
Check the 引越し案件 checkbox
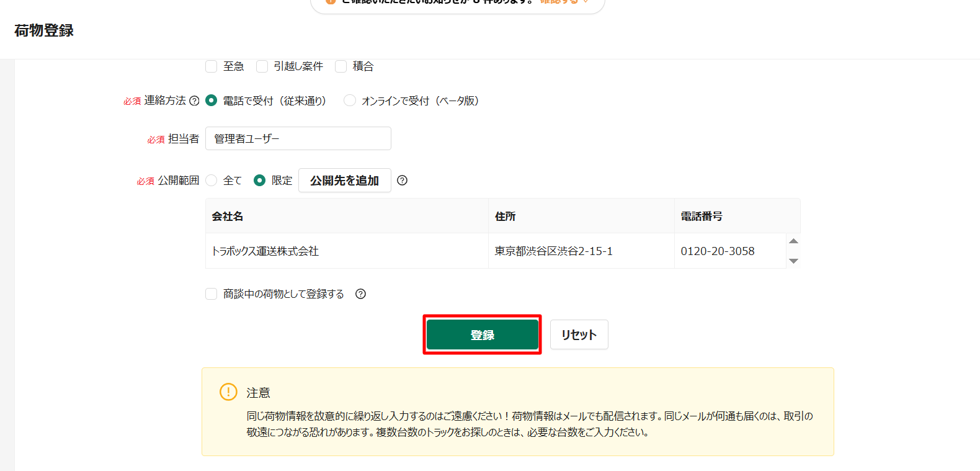[x=262, y=66]
